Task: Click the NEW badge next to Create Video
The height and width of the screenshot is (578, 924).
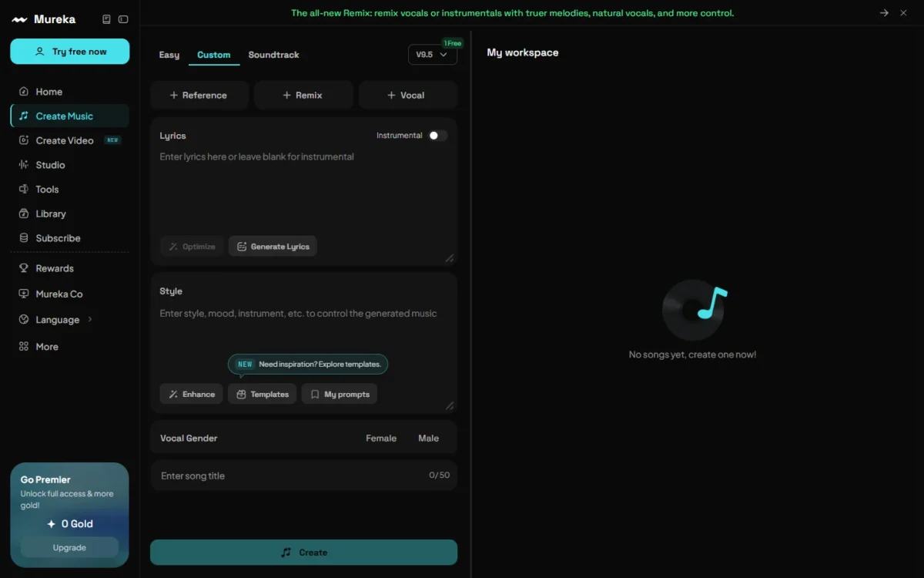Action: (112, 140)
